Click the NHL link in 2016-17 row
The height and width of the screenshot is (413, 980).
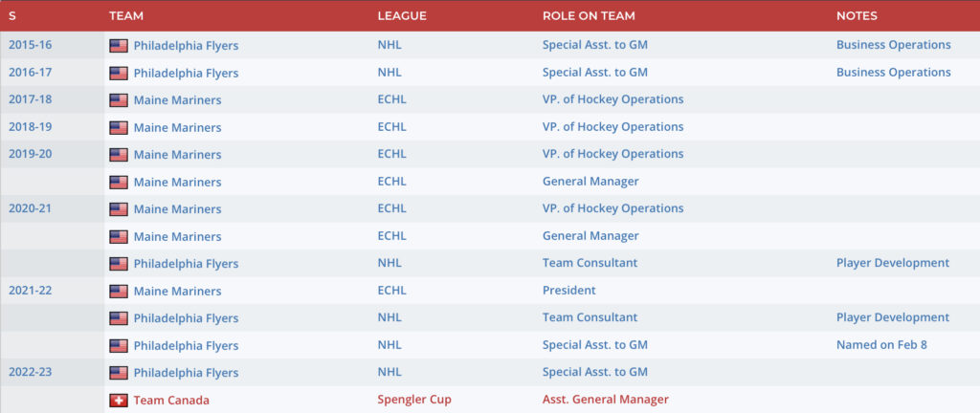(x=390, y=73)
